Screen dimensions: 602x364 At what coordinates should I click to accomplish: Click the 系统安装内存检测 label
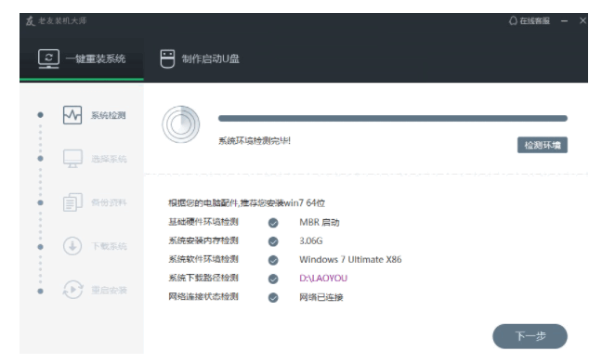point(203,240)
